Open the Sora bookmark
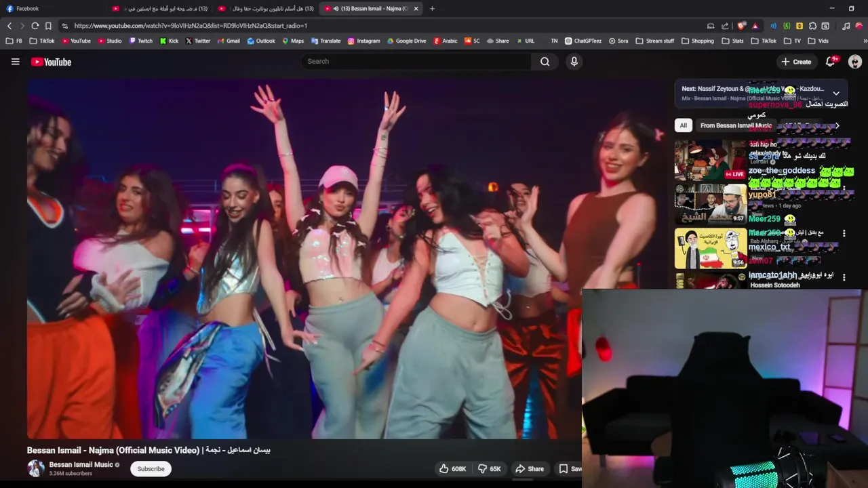 (618, 41)
